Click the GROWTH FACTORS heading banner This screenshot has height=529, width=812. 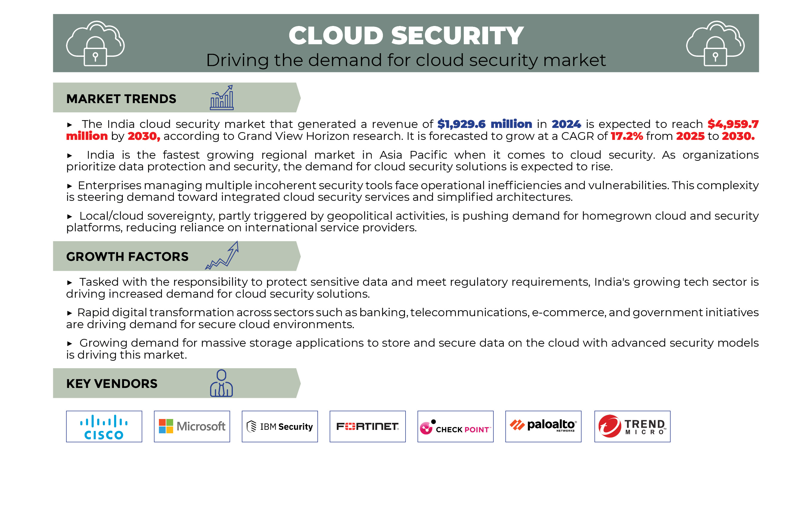click(x=127, y=256)
